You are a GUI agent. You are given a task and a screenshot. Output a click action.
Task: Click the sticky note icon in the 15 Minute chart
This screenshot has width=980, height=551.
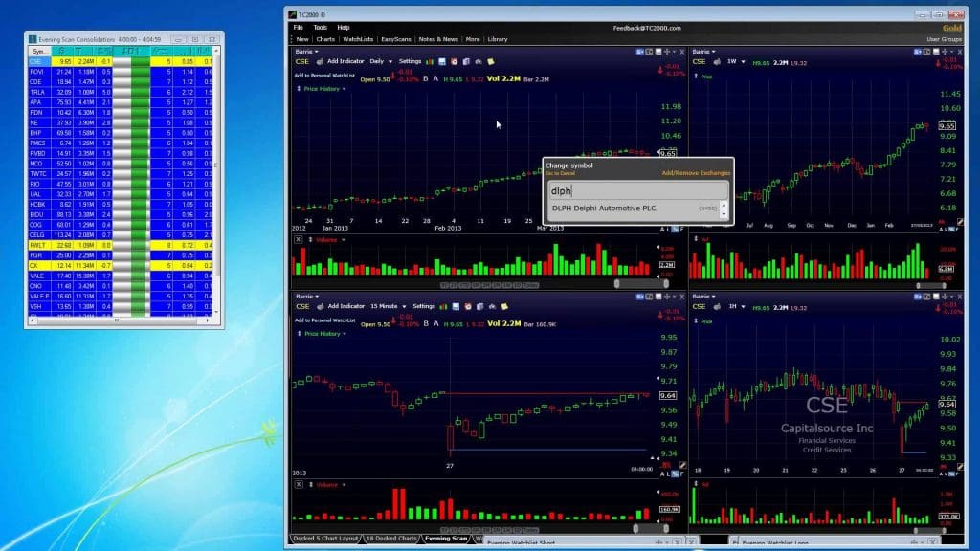point(504,307)
